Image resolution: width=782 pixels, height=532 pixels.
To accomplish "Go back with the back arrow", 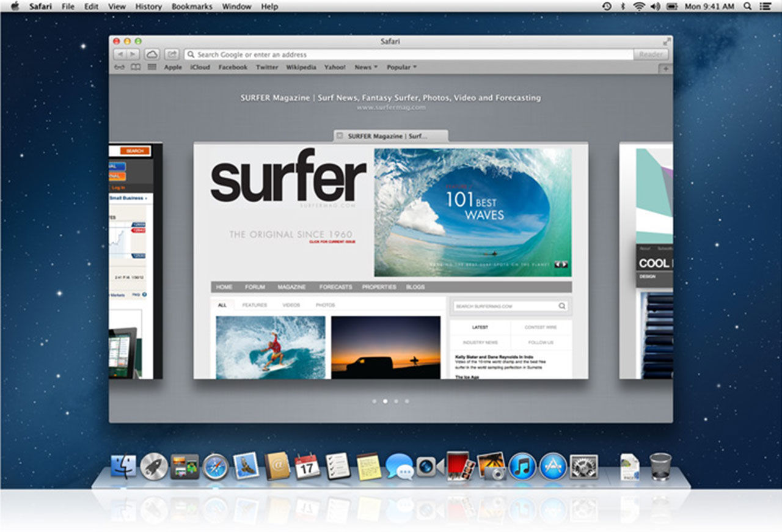I will point(118,54).
